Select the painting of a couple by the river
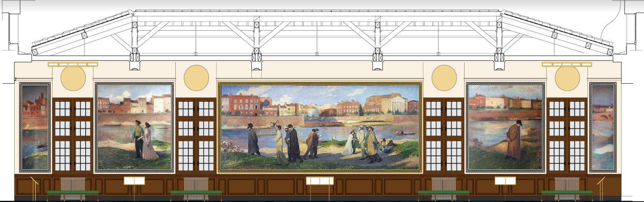This screenshot has width=644, height=202. point(135,127)
